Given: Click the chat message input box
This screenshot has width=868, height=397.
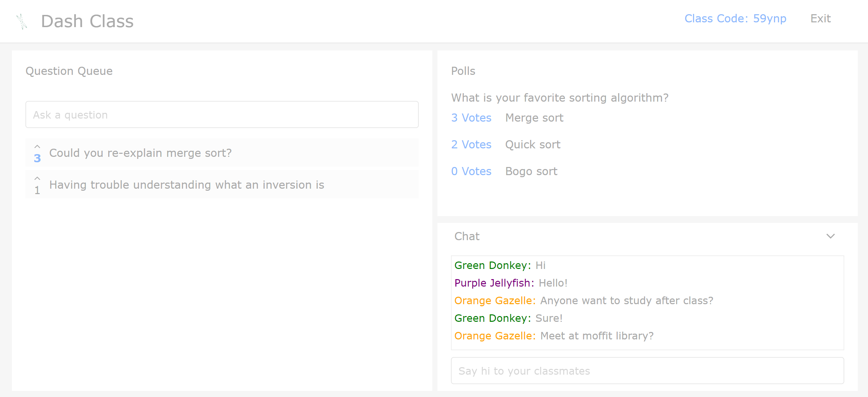Looking at the screenshot, I should [647, 371].
